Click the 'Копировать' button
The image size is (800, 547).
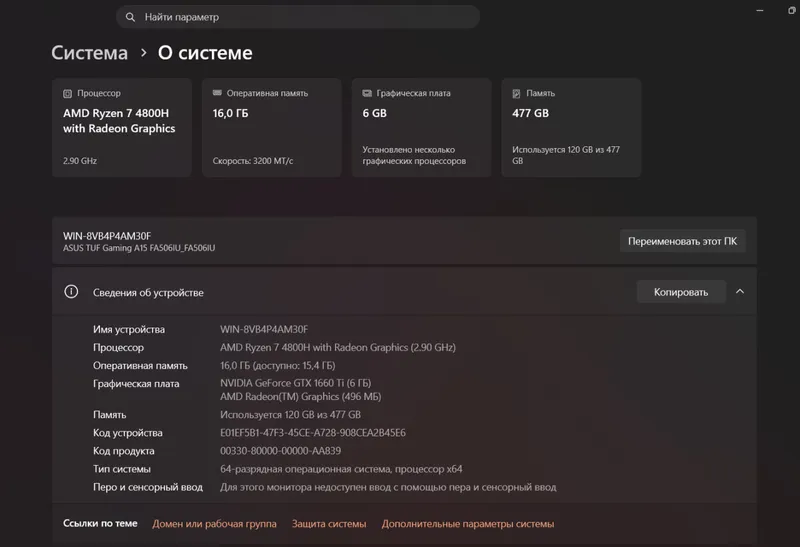click(681, 292)
